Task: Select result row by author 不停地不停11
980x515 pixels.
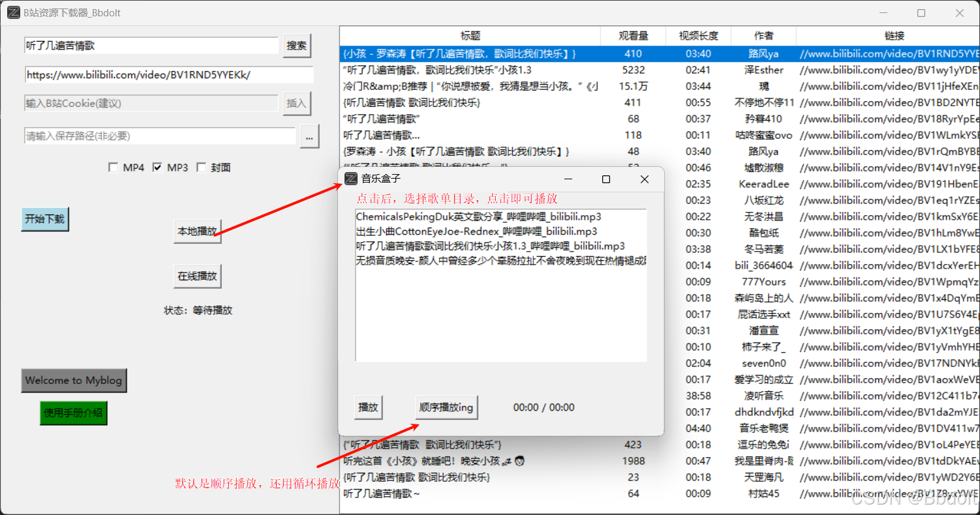Action: pos(660,102)
